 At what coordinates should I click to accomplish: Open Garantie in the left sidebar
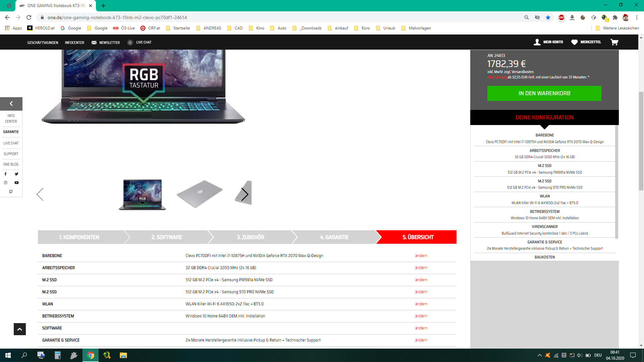pyautogui.click(x=11, y=132)
